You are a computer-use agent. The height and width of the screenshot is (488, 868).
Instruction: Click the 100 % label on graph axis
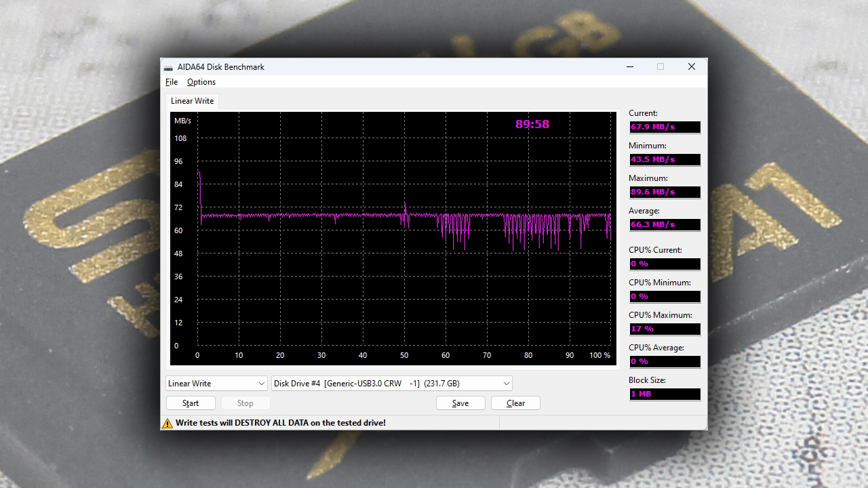[x=599, y=355]
